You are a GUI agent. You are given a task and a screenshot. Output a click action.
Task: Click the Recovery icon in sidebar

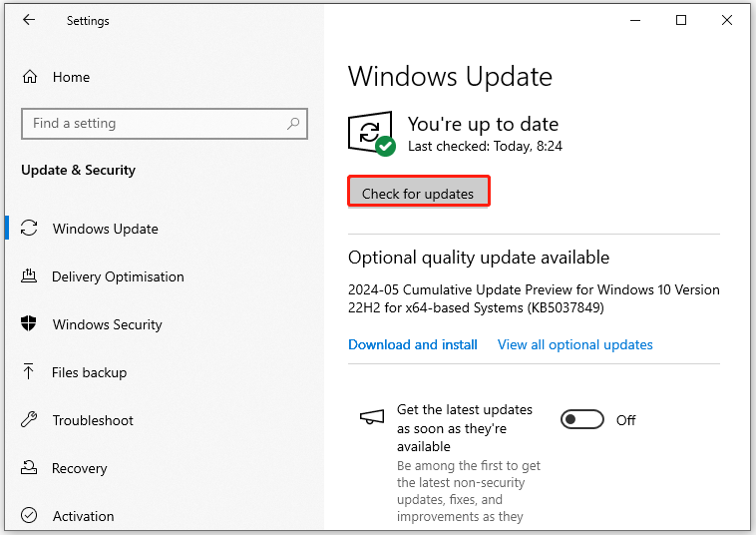click(x=29, y=467)
